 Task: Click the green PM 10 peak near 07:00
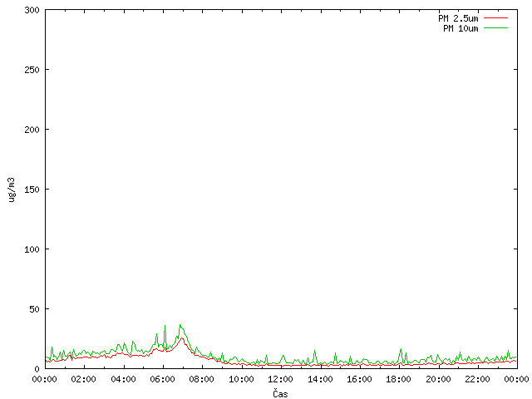pos(180,325)
